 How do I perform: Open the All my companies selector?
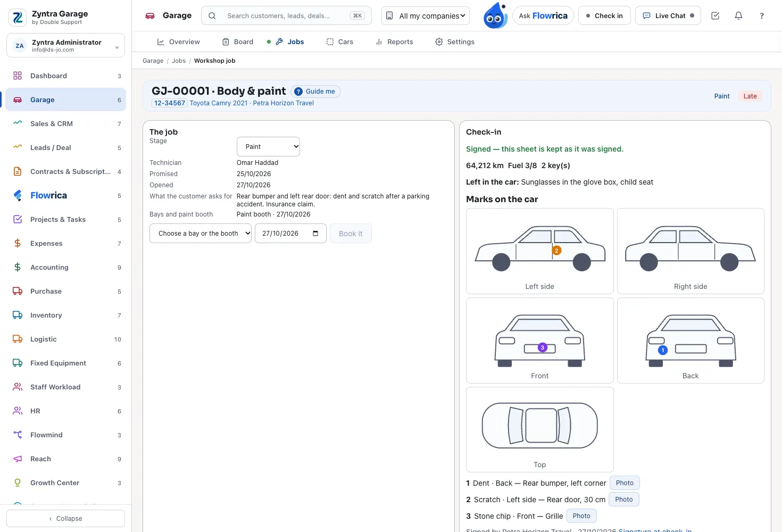tap(426, 16)
